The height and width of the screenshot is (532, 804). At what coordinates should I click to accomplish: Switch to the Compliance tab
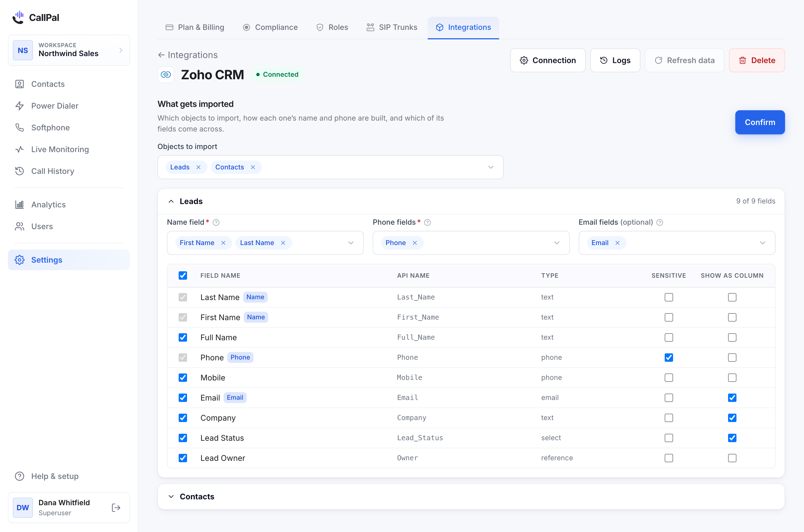[x=271, y=27]
